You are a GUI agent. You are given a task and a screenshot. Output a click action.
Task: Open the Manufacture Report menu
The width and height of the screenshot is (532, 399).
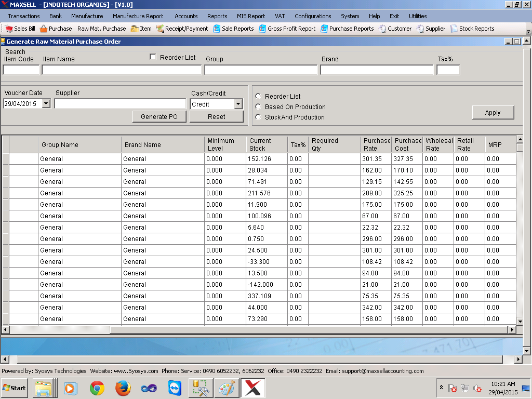tap(138, 16)
